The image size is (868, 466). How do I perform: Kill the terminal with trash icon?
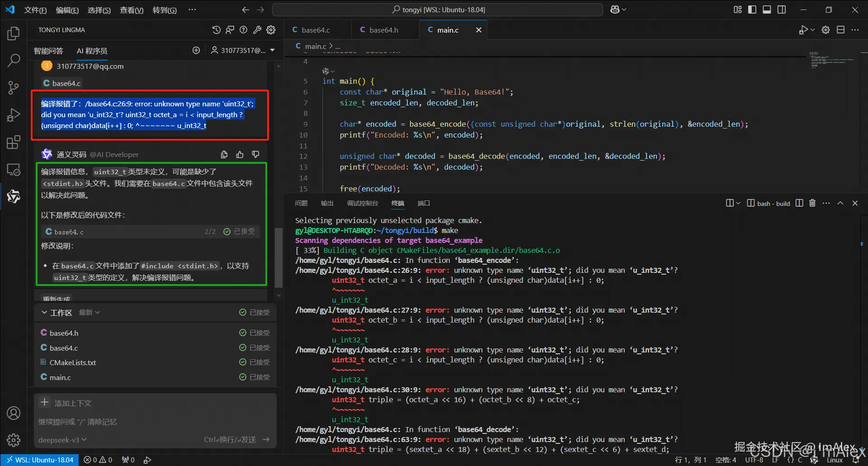click(812, 203)
